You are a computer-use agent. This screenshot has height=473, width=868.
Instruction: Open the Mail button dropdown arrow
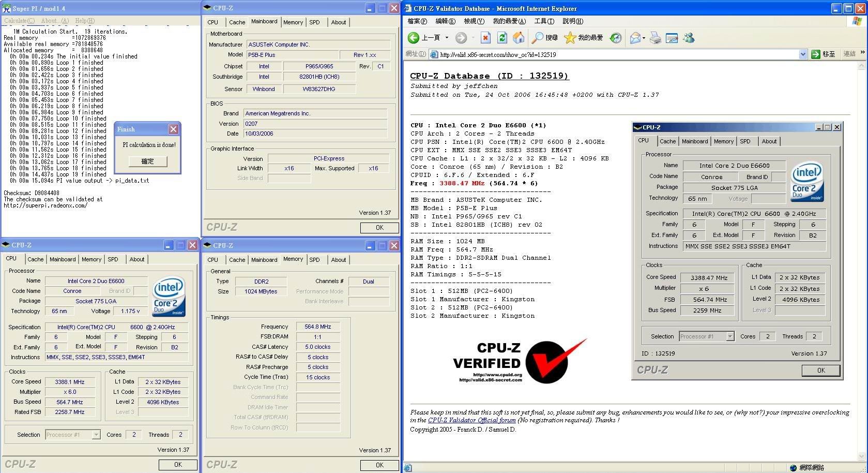pos(644,38)
